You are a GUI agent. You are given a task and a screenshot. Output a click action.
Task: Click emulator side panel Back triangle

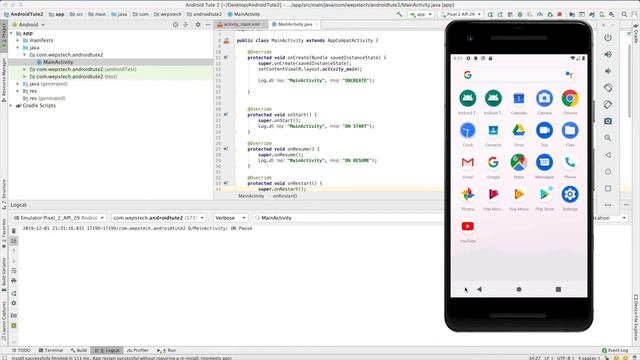(x=608, y=155)
